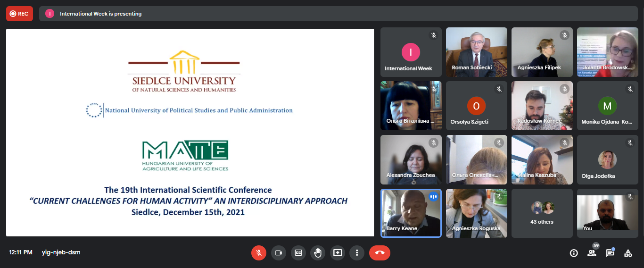Click the MATE Hungarian University logo on slide
Image resolution: width=644 pixels, height=268 pixels.
185,156
